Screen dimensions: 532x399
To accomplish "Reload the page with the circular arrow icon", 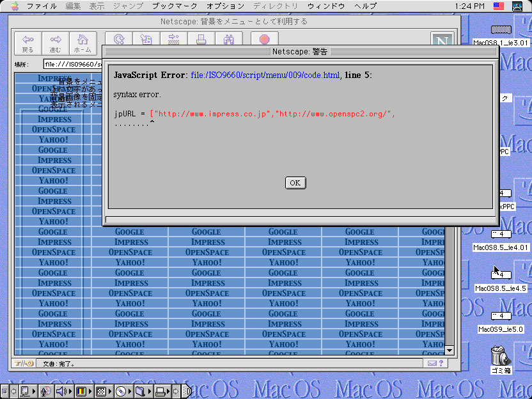I will 119,39.
